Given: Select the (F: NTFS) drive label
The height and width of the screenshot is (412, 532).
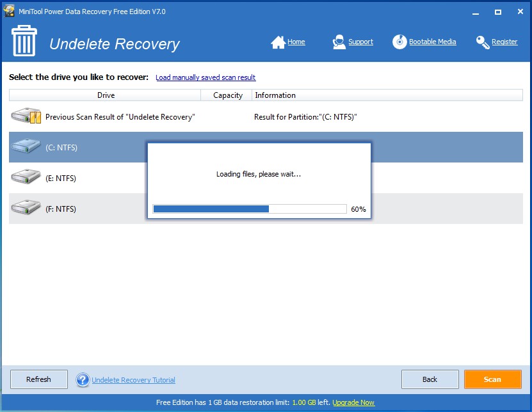Looking at the screenshot, I should pos(61,209).
